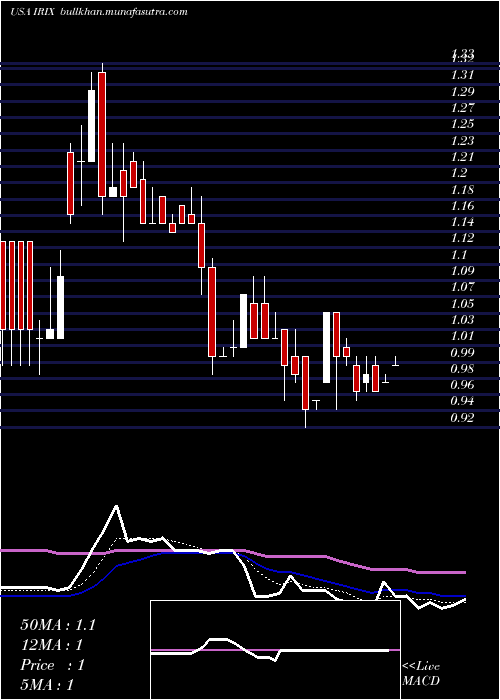Select the 1.2 price axis label

coord(458,173)
